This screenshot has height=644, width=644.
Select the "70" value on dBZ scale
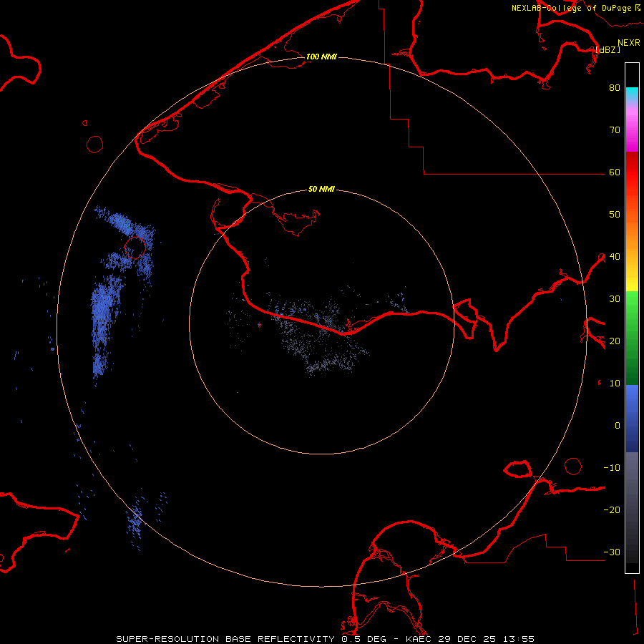point(615,130)
